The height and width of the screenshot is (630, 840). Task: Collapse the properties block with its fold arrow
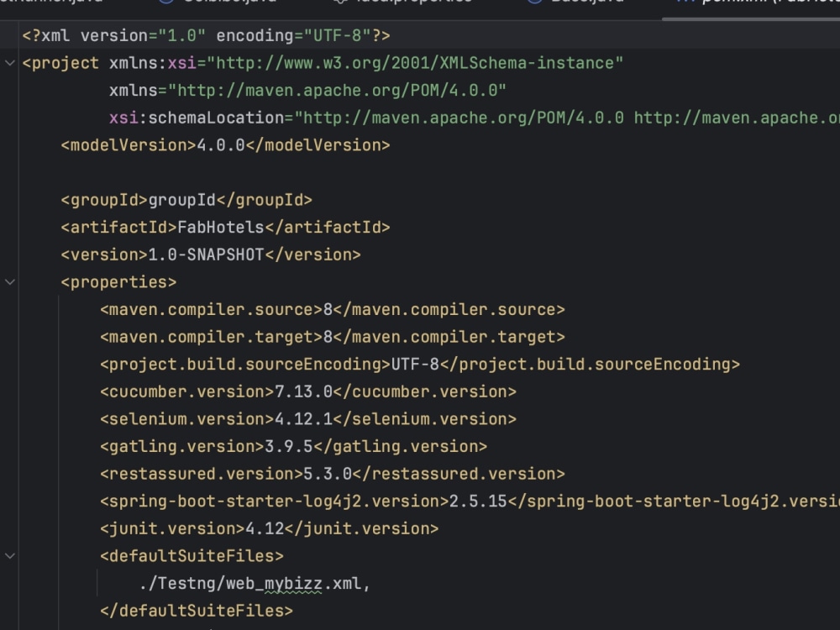(8, 281)
